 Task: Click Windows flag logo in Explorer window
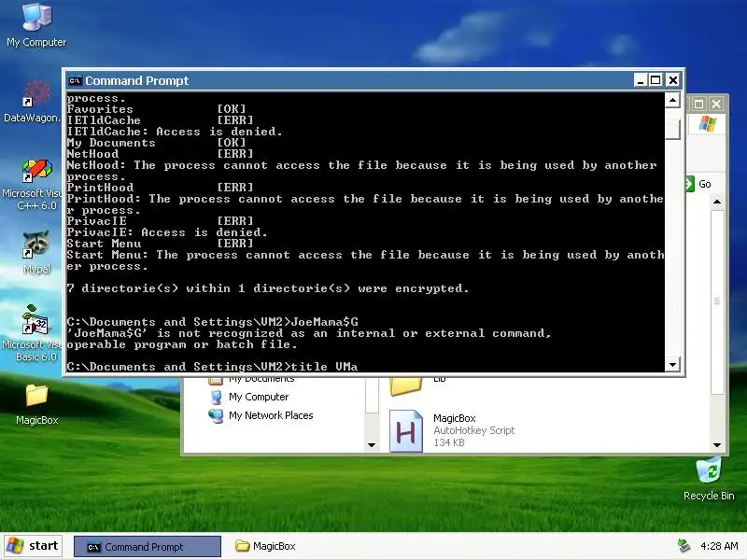tap(708, 124)
